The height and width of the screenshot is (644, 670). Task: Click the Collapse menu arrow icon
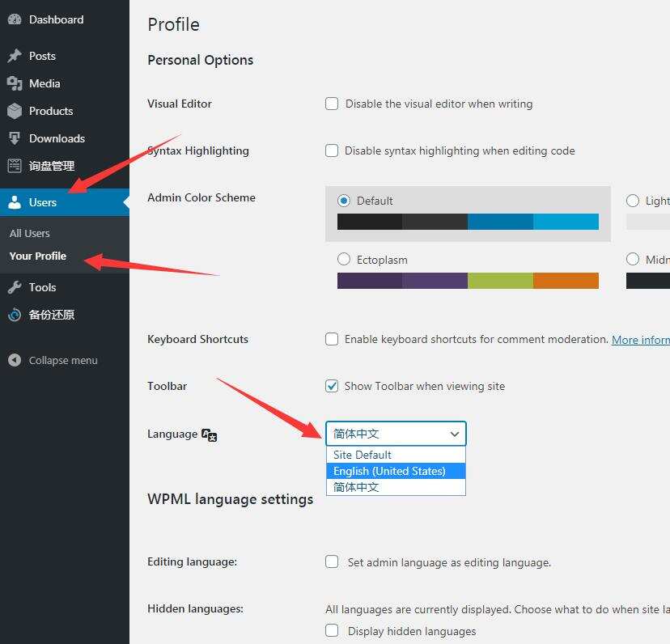pyautogui.click(x=15, y=360)
